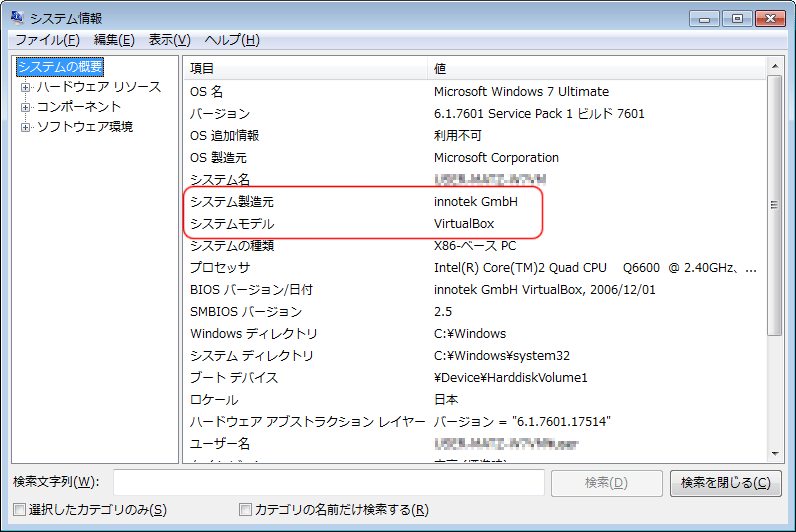Click the value C:¥Windows¥system32
This screenshot has height=532, width=796.
(x=502, y=356)
